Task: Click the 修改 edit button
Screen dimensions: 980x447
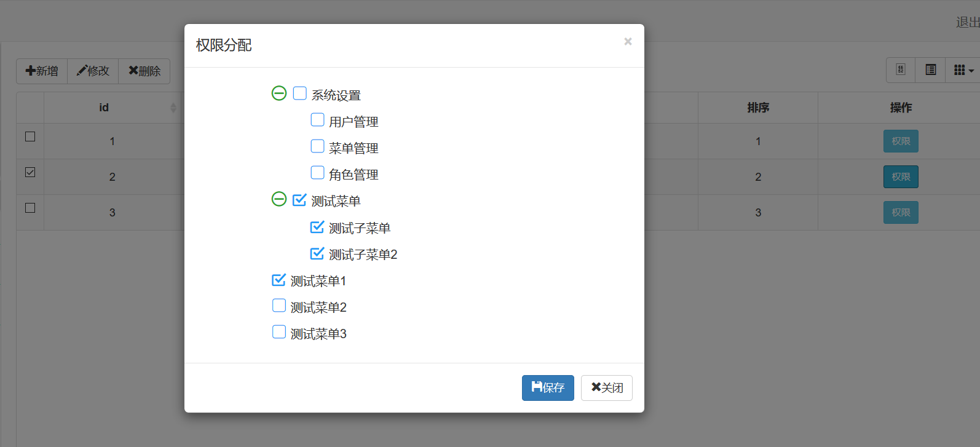Action: click(93, 71)
